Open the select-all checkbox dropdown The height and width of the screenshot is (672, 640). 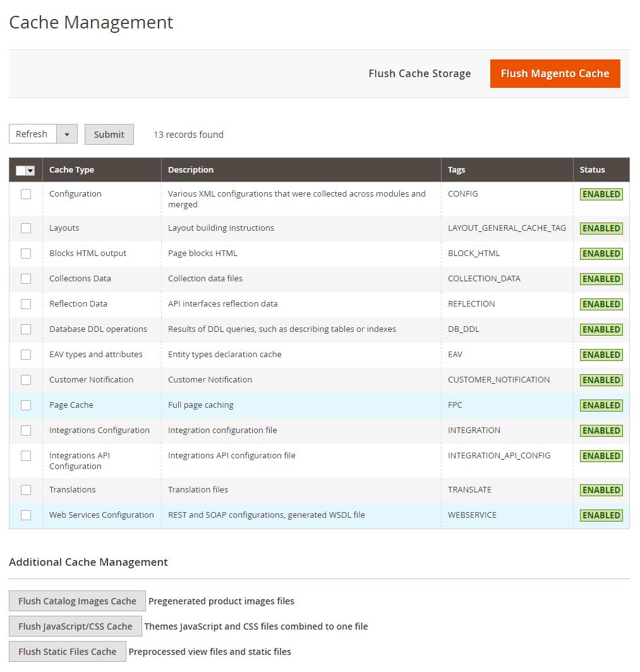31,169
